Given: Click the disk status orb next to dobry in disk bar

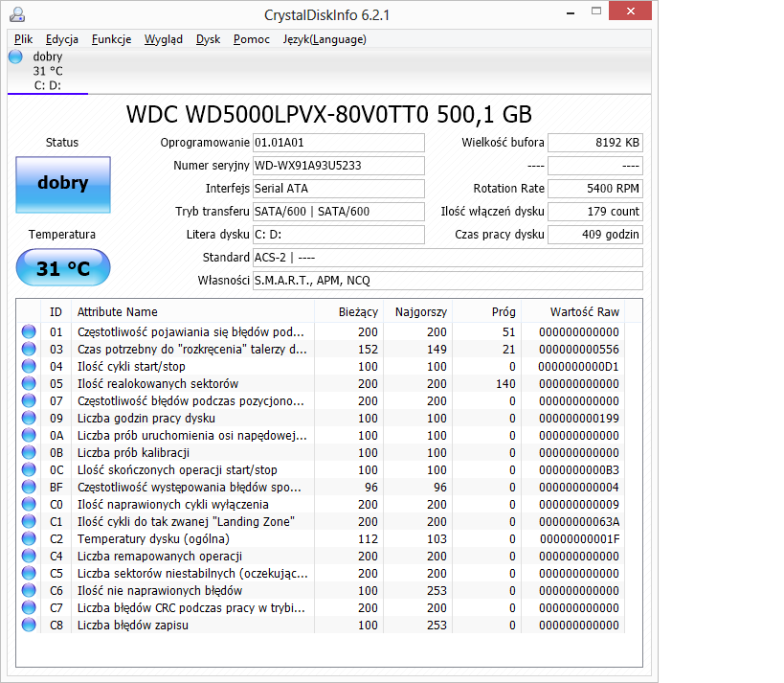Looking at the screenshot, I should tap(16, 57).
